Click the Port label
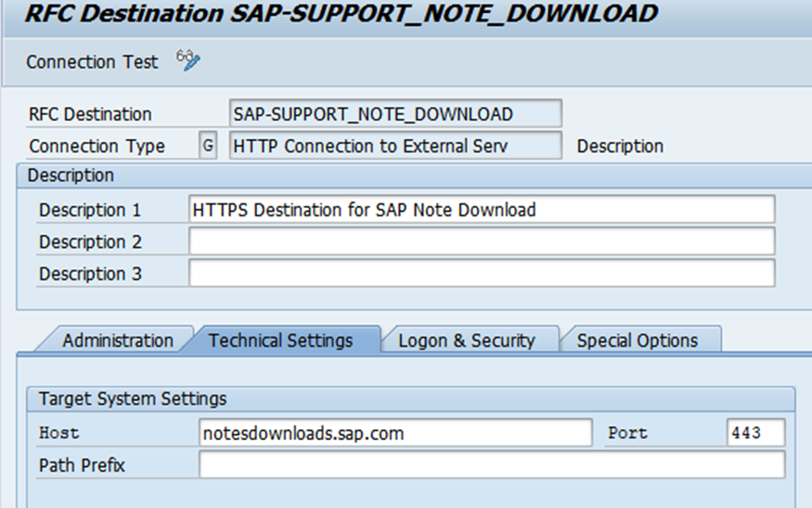Image resolution: width=812 pixels, height=508 pixels. click(627, 433)
